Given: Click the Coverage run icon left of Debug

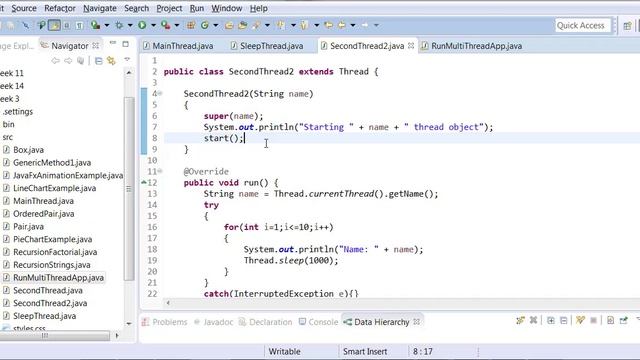Looking at the screenshot, I should [x=95, y=25].
